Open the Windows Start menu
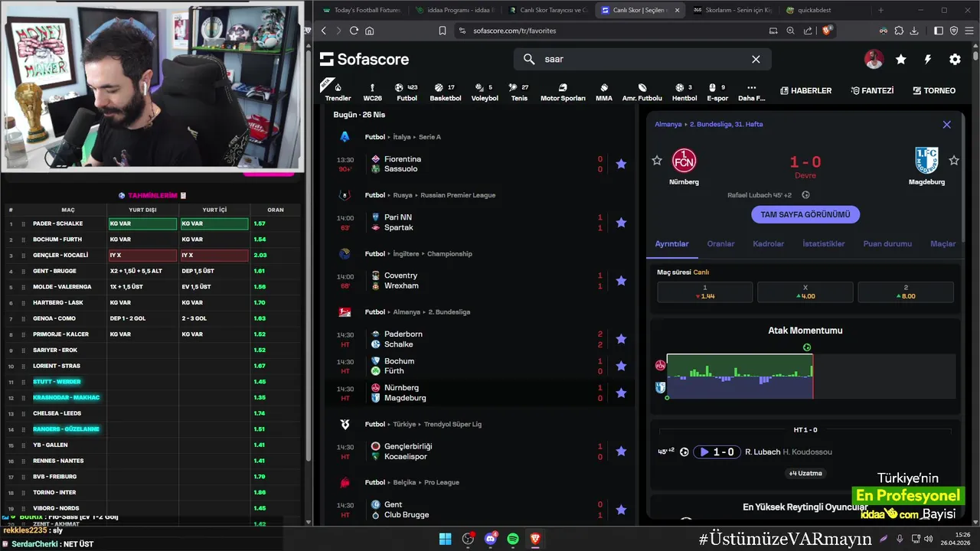This screenshot has width=980, height=551. coord(445,539)
